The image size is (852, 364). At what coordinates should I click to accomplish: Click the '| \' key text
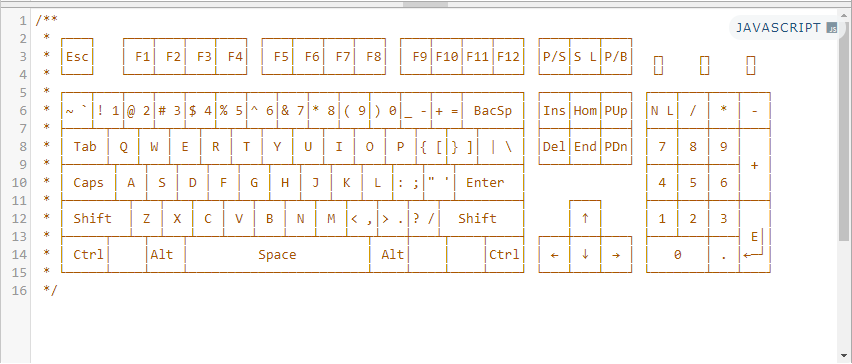(x=500, y=147)
